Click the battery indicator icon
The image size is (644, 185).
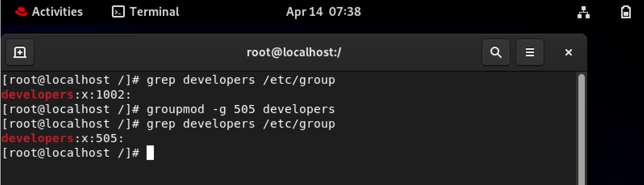pyautogui.click(x=626, y=12)
